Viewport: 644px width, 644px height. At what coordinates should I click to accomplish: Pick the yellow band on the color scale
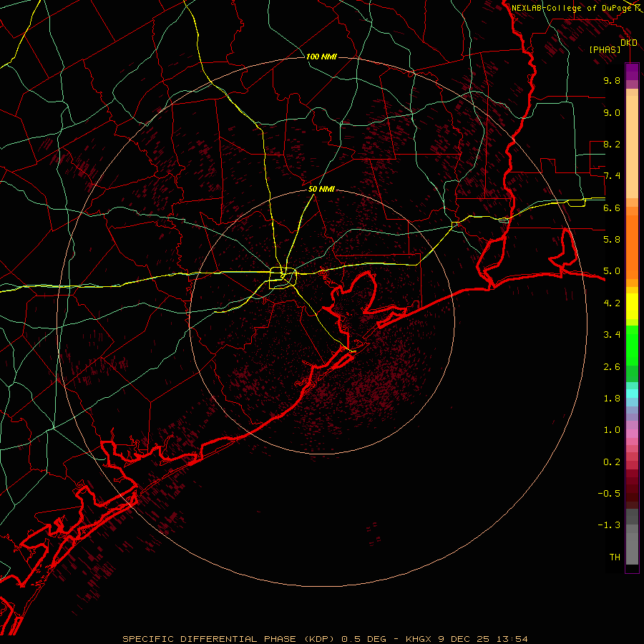click(632, 306)
